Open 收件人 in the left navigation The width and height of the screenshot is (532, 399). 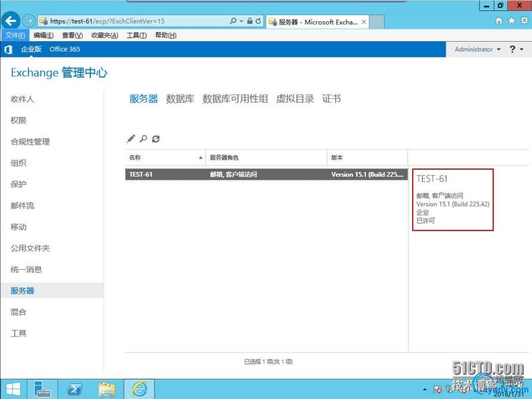click(x=22, y=99)
